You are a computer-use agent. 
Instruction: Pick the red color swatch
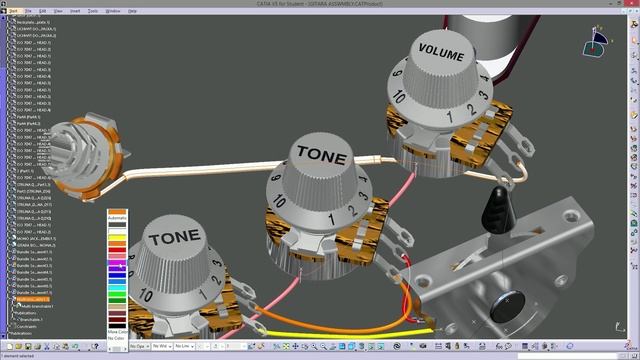point(117,250)
